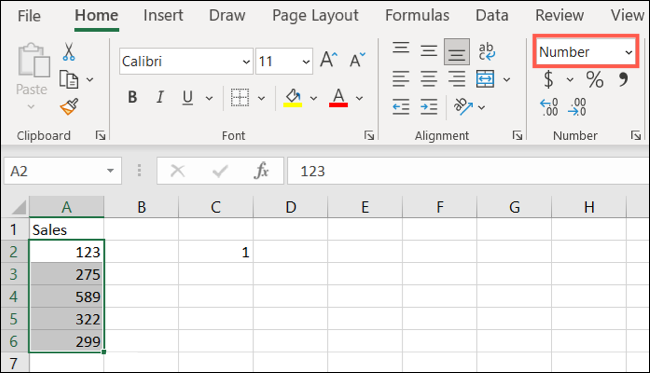This screenshot has width=650, height=373.
Task: Select Bottom Align icon
Action: tap(457, 52)
